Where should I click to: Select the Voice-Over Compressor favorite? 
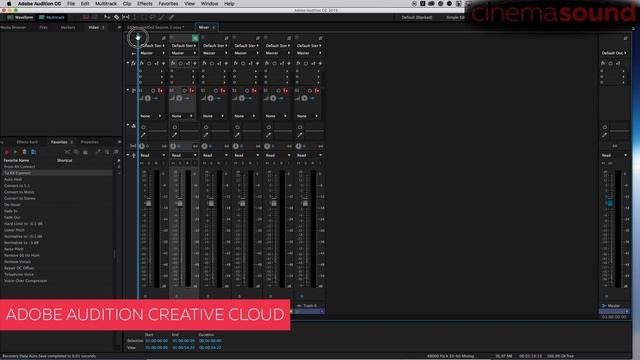coord(25,281)
